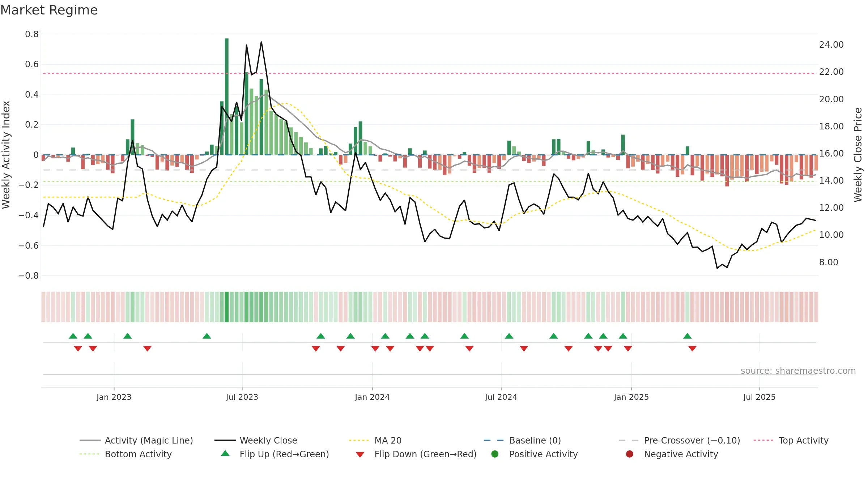Toggle the Flip Down (Green→Red) legend entry
The height and width of the screenshot is (488, 868).
[416, 454]
